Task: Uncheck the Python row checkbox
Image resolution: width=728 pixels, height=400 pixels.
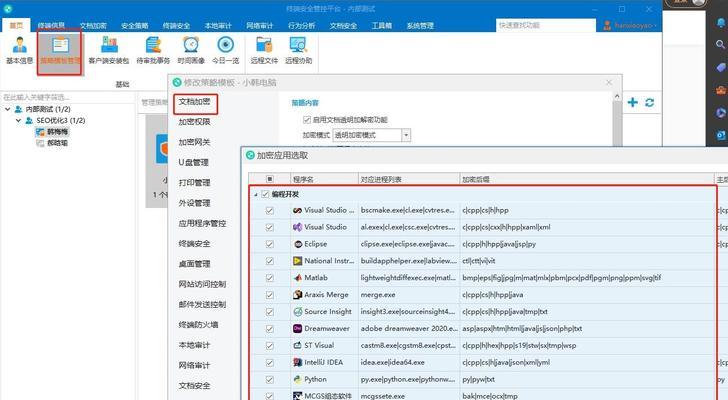Action: pos(270,379)
